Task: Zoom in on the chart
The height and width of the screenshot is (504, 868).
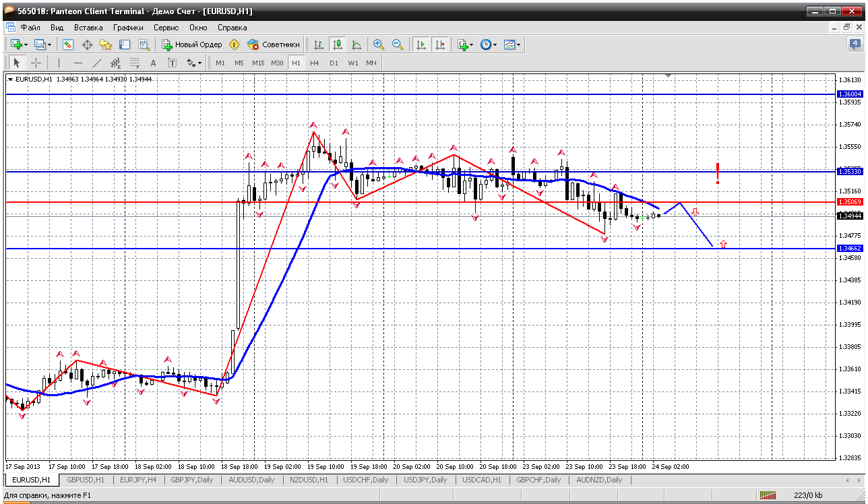Action: [x=379, y=44]
